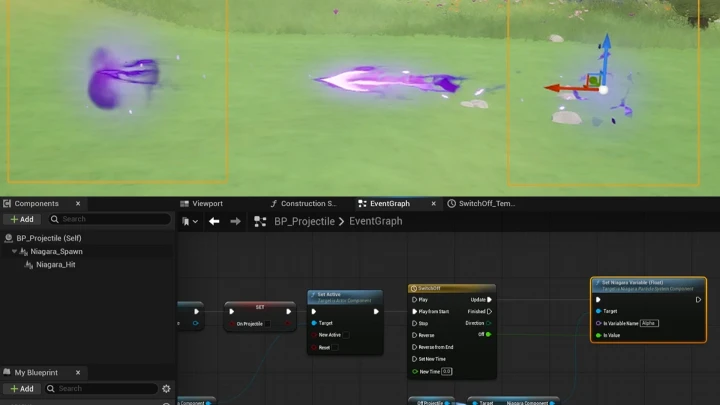Viewport: 720px width, 405px height.
Task: Open the SwitchOff_Template timeline tab
Action: (481, 203)
